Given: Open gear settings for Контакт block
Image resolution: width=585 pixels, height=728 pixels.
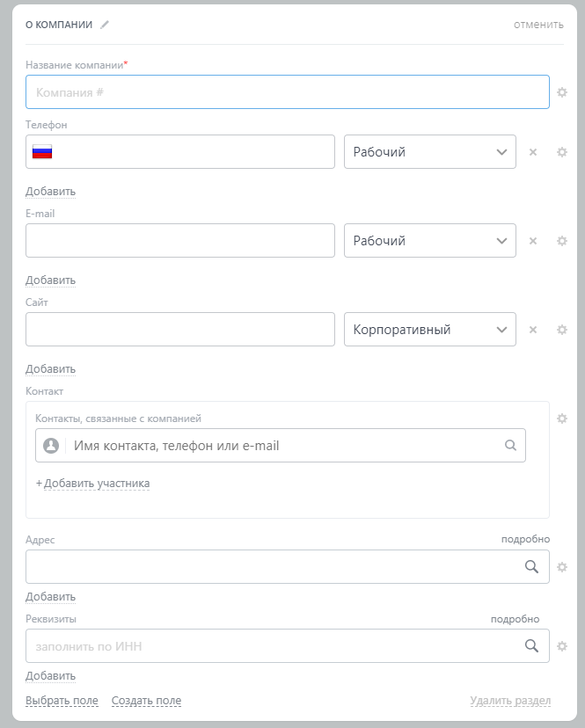Looking at the screenshot, I should point(562,419).
